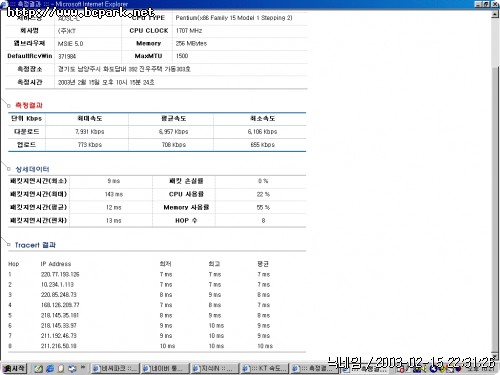Click the white document quick launch icon
The image size is (500, 375).
tap(61, 368)
